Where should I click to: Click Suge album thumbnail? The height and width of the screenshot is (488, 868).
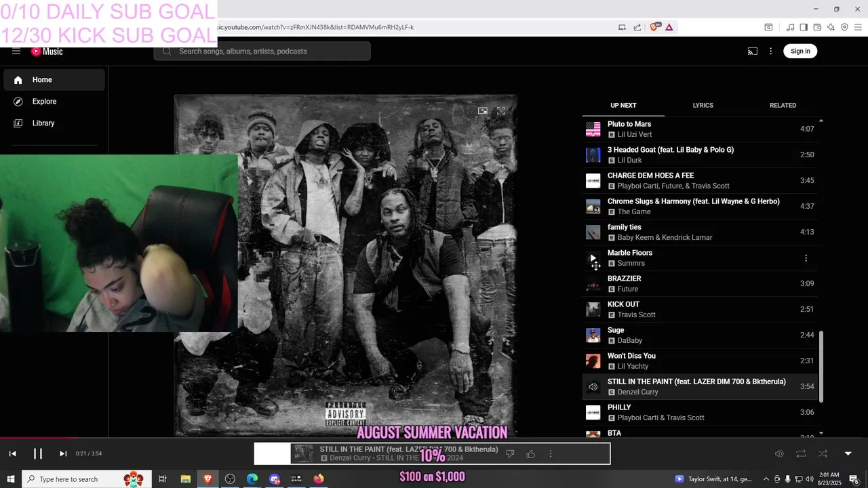pos(593,335)
